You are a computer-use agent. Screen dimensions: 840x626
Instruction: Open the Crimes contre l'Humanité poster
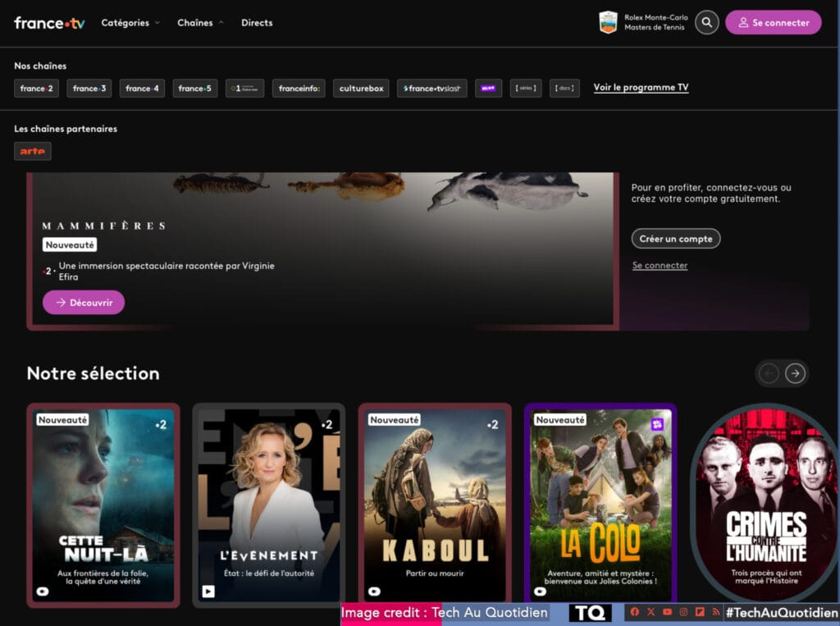(x=765, y=503)
